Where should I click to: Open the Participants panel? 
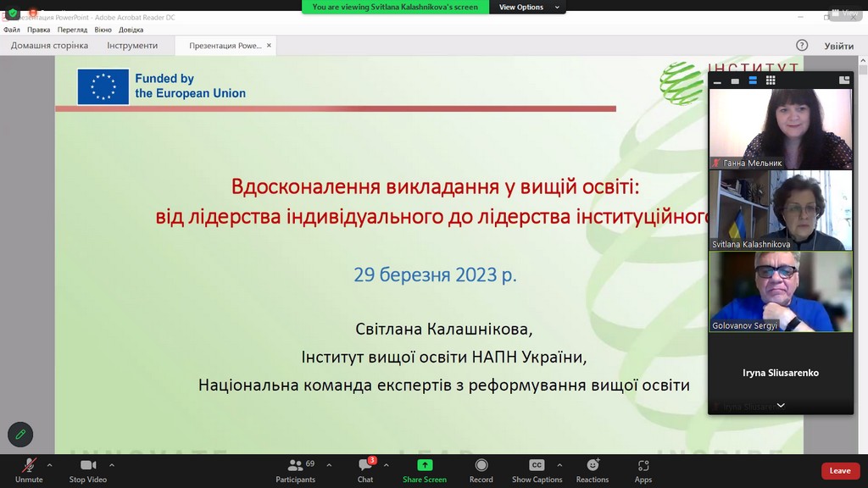pos(295,470)
